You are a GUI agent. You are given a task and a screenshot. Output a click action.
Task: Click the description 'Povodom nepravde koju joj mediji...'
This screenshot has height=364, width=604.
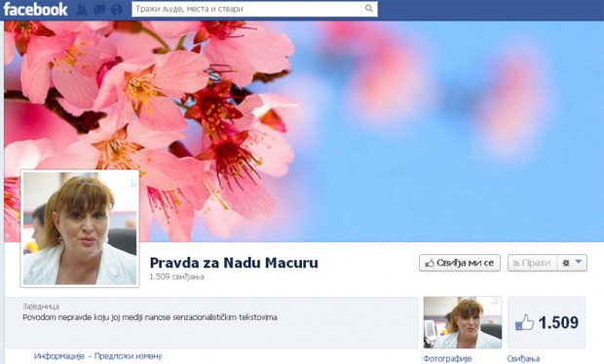point(150,317)
